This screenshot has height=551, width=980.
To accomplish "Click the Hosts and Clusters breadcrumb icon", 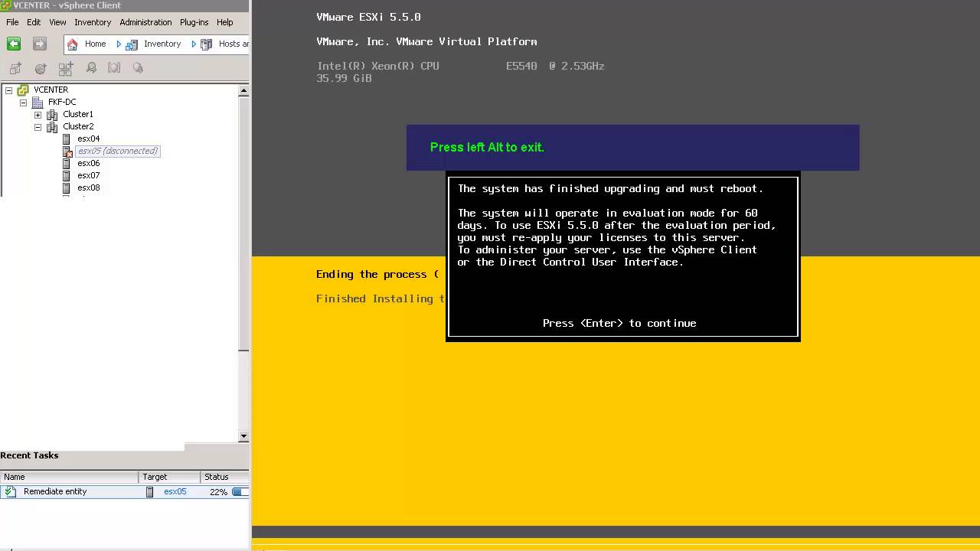I will (x=207, y=44).
